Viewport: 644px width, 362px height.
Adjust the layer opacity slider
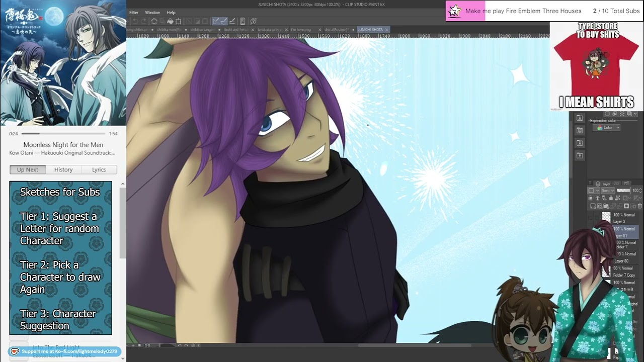(623, 191)
